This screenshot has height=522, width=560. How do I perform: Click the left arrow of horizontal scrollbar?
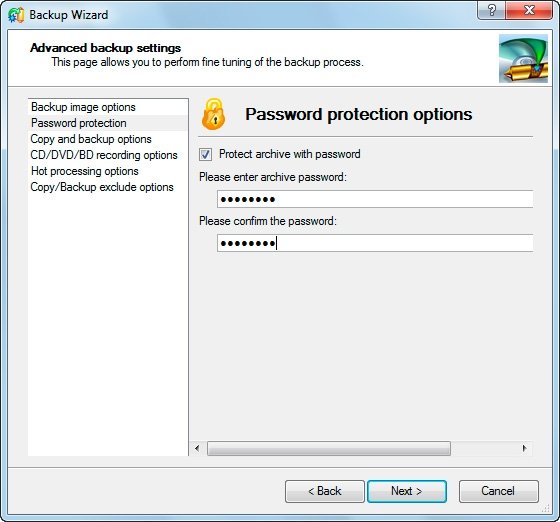point(197,448)
